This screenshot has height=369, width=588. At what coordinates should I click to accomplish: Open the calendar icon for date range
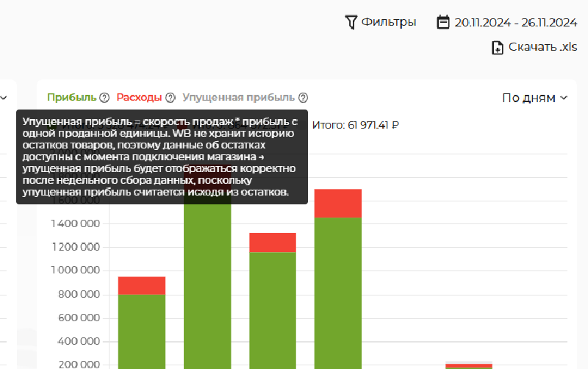click(x=443, y=22)
